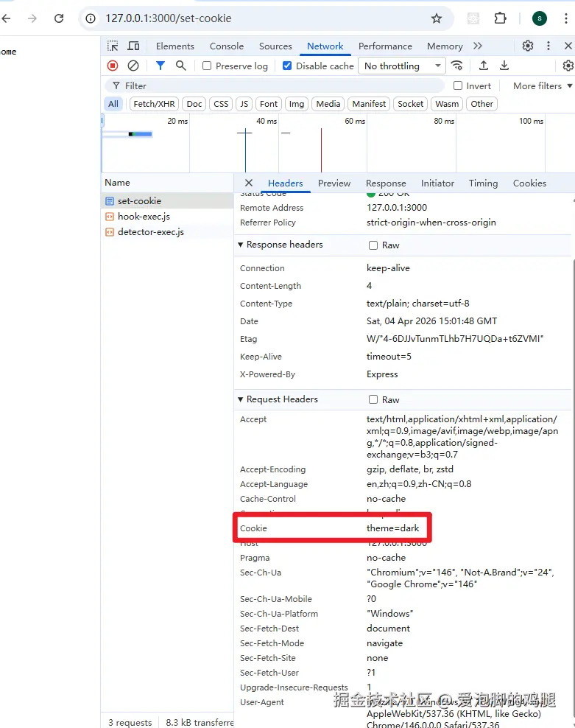This screenshot has height=728, width=575.
Task: Open the Timing tab
Action: [x=483, y=183]
